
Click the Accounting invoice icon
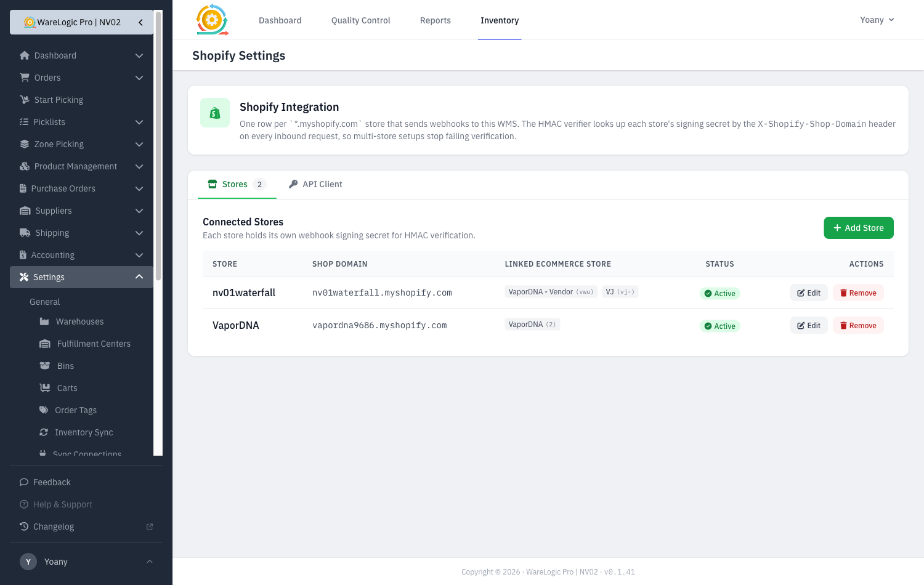pos(23,255)
